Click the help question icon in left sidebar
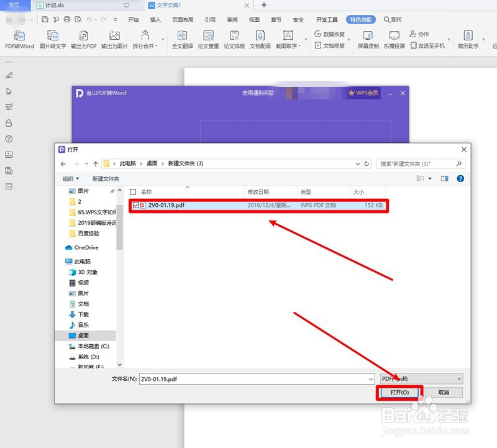Screen dimensions: 497x448 [x=9, y=139]
